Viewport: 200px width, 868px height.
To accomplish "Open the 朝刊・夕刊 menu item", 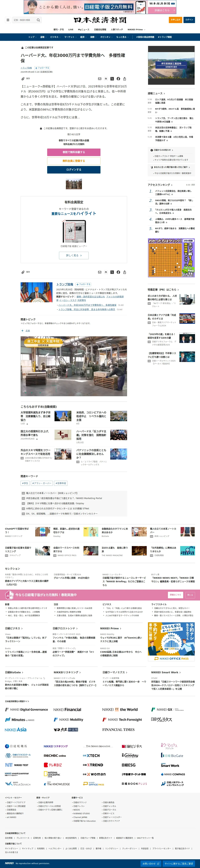I will pyautogui.click(x=59, y=30).
